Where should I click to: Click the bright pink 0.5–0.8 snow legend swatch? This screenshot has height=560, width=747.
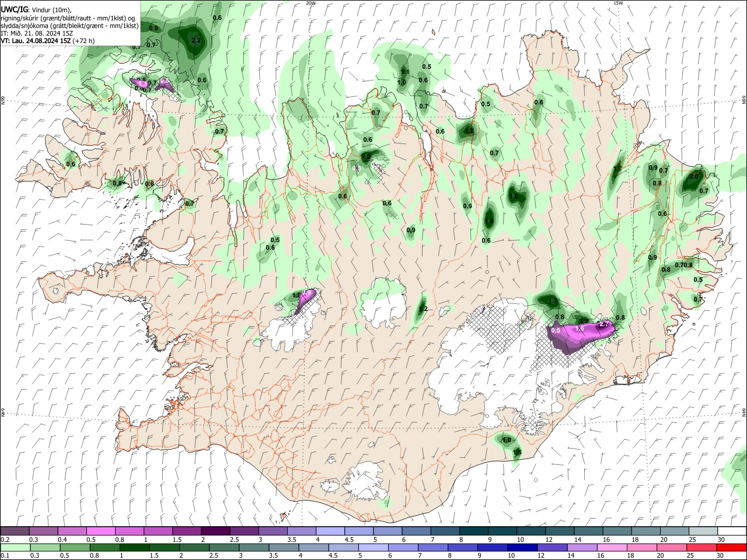100,531
